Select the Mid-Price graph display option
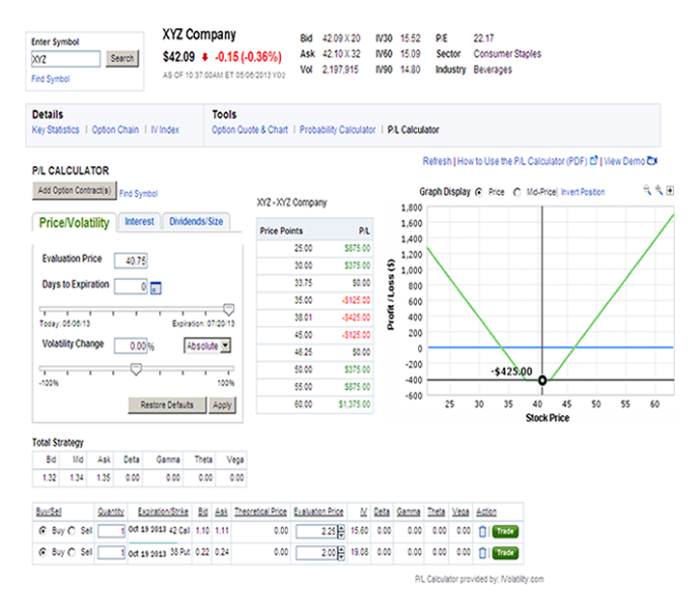Image resolution: width=700 pixels, height=609 pixels. pos(517,192)
